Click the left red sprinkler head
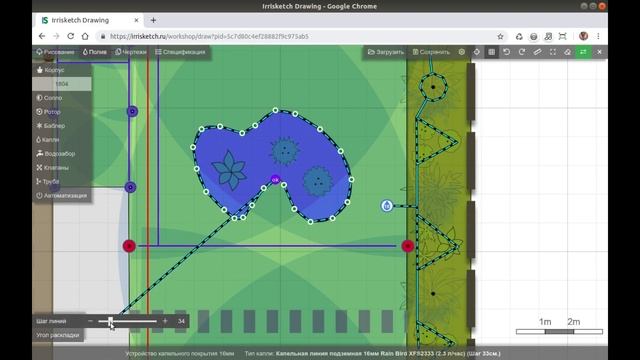This screenshot has height=360, width=640. click(129, 246)
